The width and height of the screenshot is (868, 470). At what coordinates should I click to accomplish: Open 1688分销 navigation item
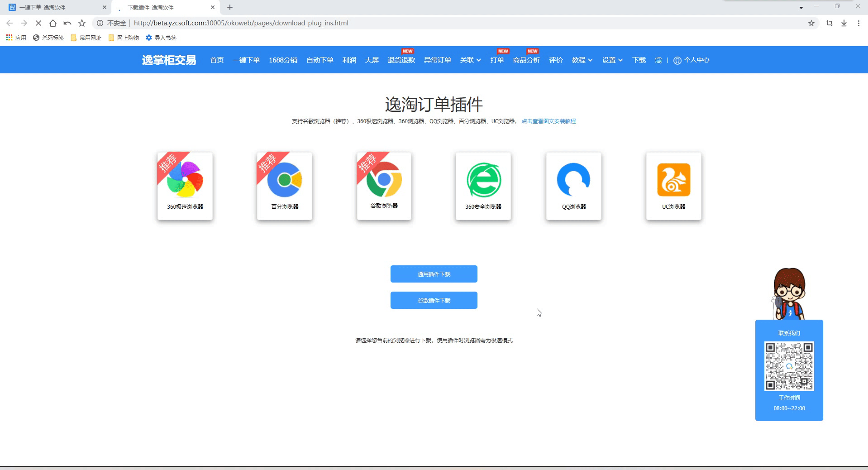(283, 60)
